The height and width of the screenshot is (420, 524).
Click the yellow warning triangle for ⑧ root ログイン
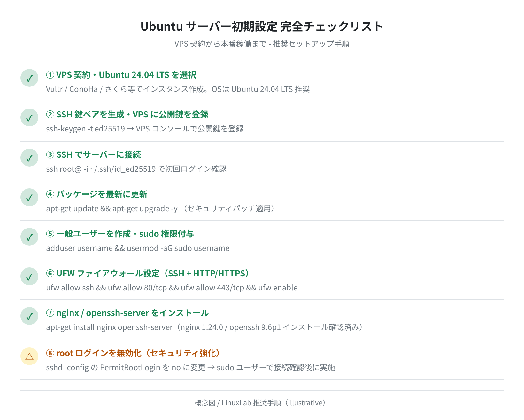[29, 356]
